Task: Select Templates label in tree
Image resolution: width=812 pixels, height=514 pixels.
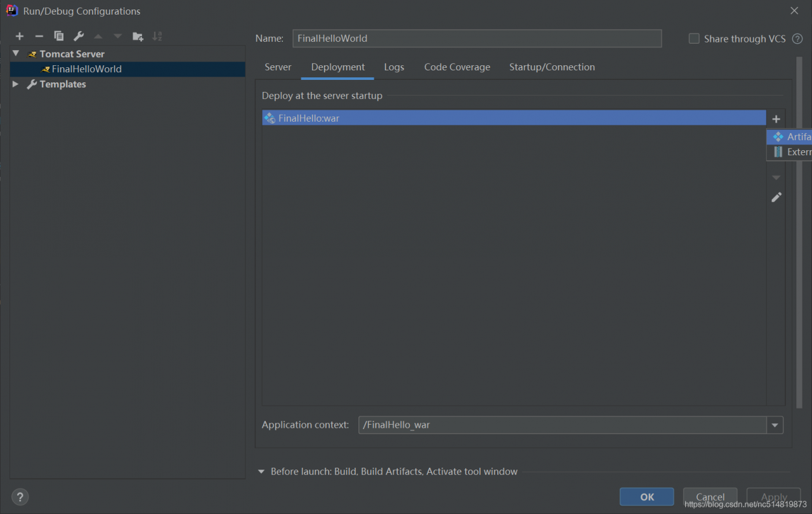Action: click(x=63, y=84)
